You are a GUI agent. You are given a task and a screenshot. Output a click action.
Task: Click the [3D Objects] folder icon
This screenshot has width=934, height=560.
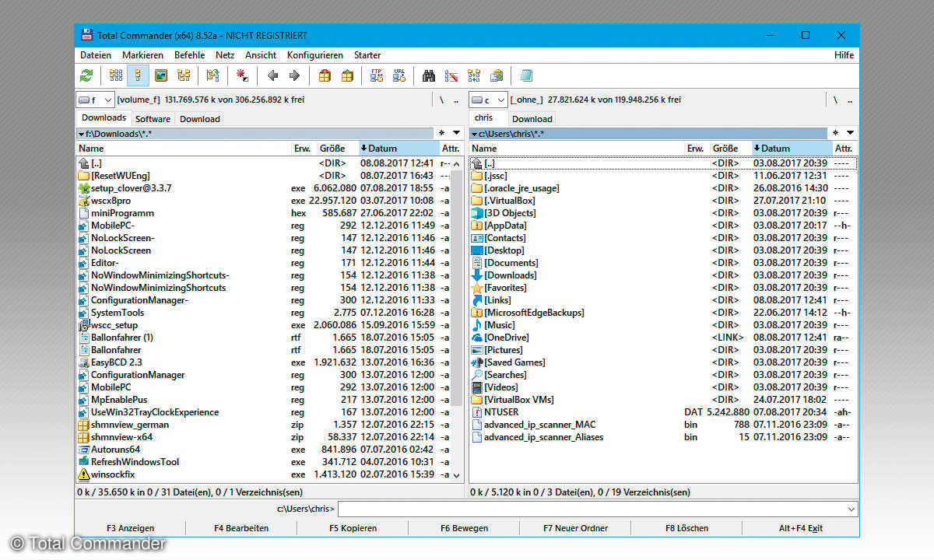pyautogui.click(x=477, y=213)
